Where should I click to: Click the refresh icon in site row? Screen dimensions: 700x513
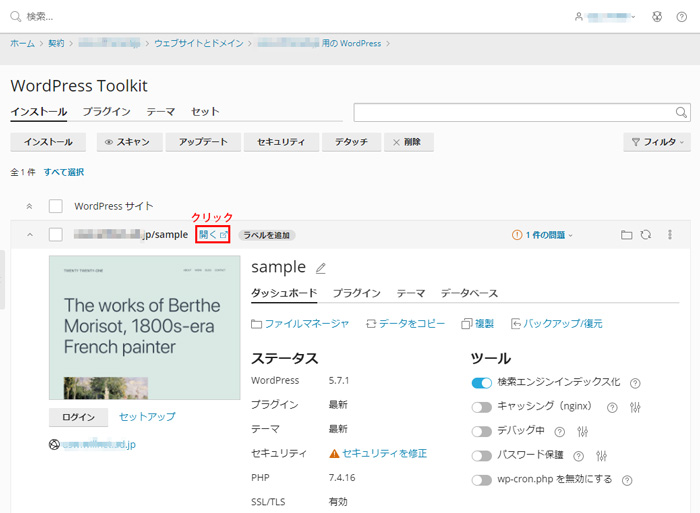[646, 235]
